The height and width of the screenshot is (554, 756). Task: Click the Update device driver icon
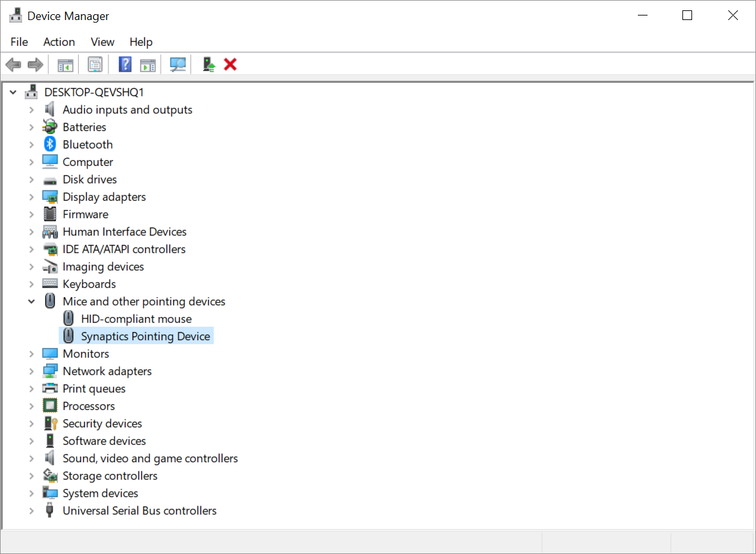pyautogui.click(x=209, y=64)
